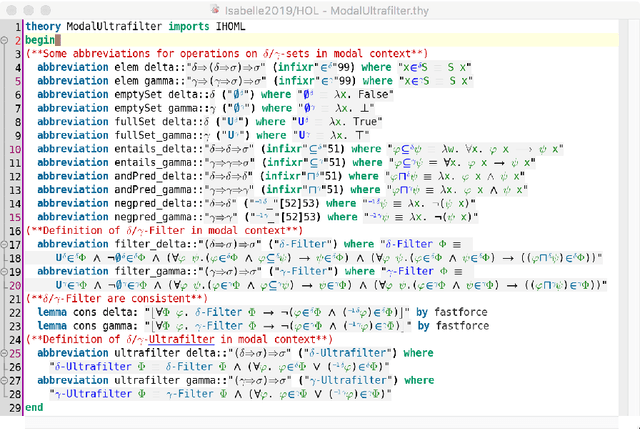This screenshot has width=640, height=429.
Task: Maximize the window with green button
Action: point(48,8)
